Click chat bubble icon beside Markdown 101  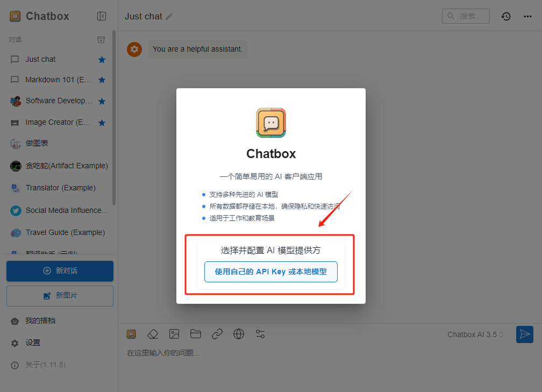(15, 80)
